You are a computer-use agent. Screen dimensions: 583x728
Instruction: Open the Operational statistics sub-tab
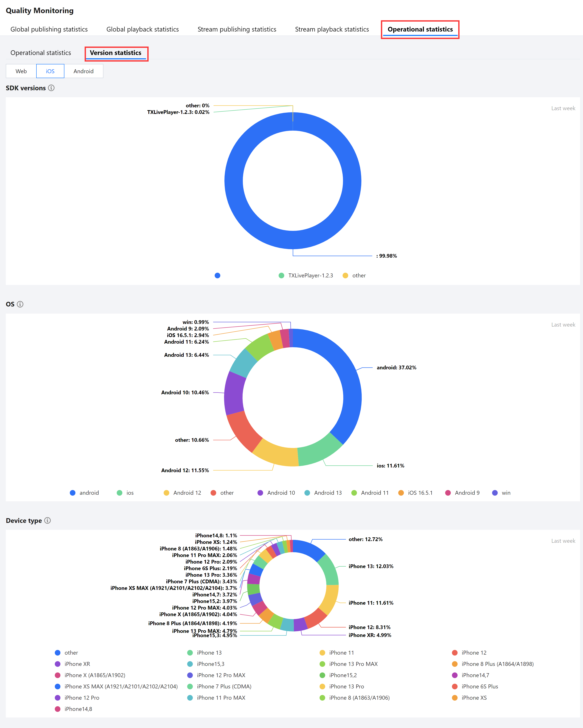41,53
